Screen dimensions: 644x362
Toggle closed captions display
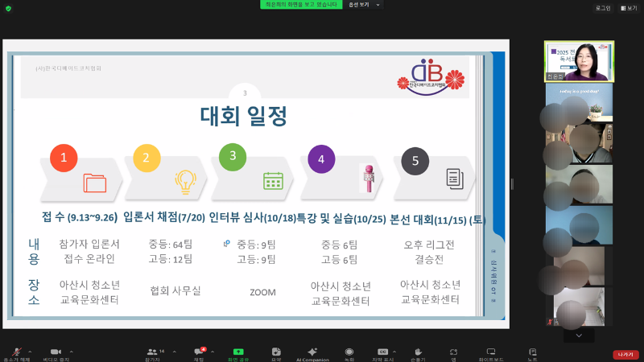pyautogui.click(x=382, y=352)
